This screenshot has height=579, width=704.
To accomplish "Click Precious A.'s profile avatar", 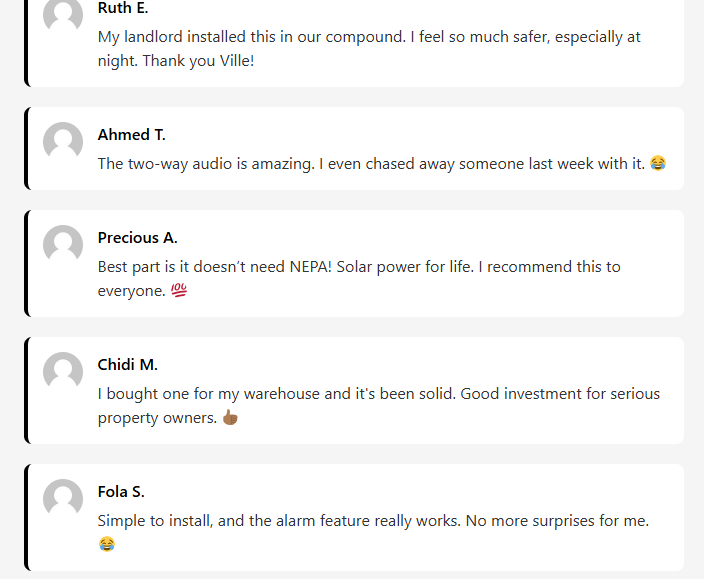I will [x=63, y=245].
